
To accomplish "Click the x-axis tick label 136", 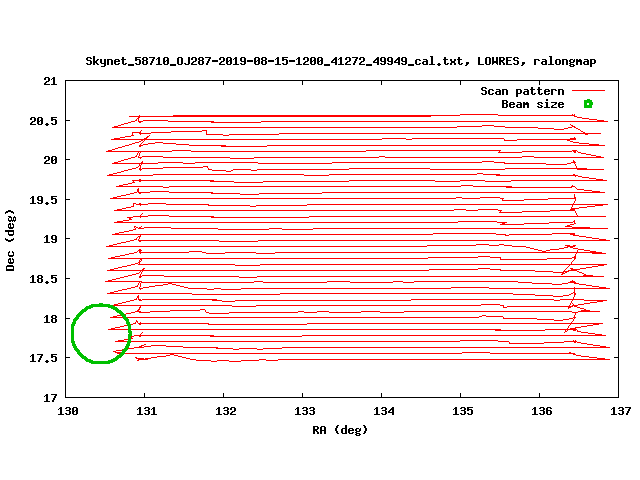I will [x=542, y=411].
